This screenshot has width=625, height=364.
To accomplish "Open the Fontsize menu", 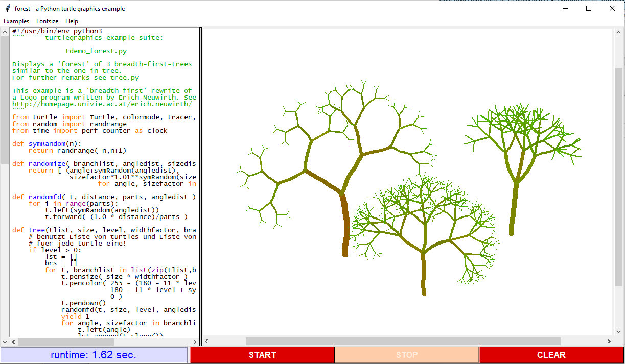I will point(47,21).
